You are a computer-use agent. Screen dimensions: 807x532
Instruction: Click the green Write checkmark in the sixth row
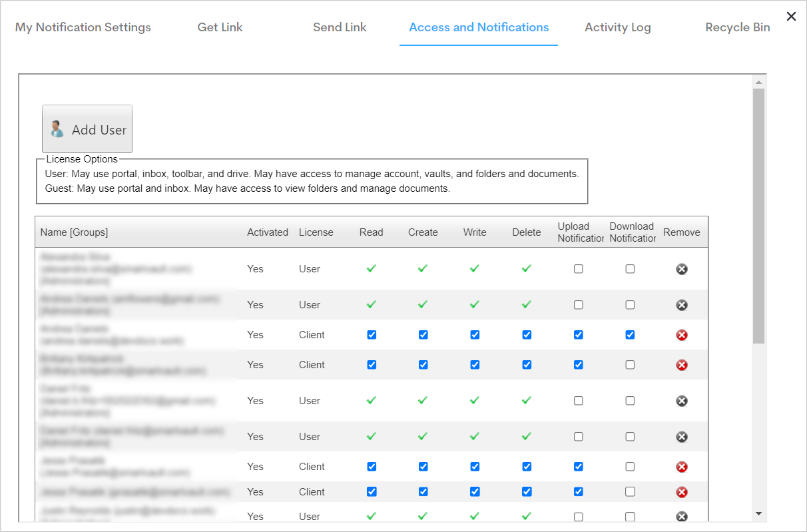pyautogui.click(x=474, y=436)
